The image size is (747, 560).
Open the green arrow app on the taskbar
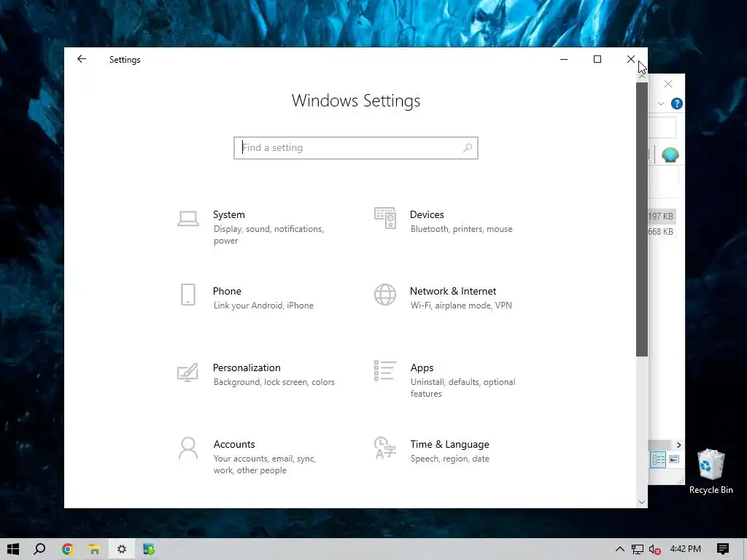coord(149,549)
